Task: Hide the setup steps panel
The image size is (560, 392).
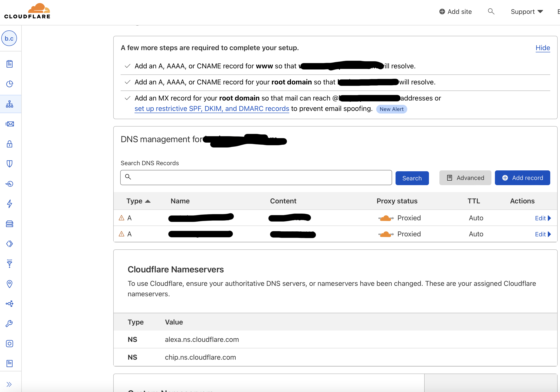Action: (x=543, y=48)
